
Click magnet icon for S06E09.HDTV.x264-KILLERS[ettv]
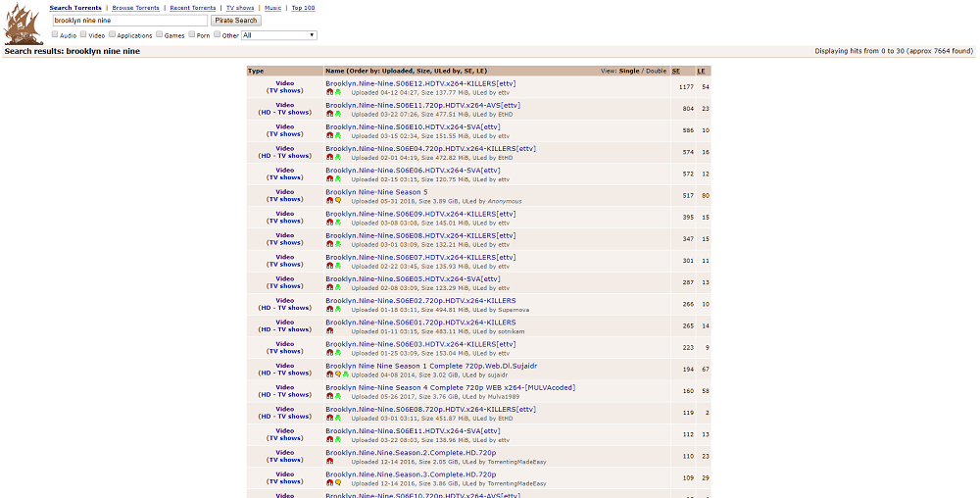(x=329, y=223)
